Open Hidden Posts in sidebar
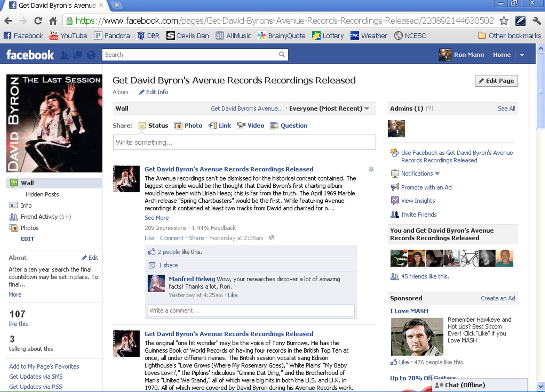 tap(42, 194)
